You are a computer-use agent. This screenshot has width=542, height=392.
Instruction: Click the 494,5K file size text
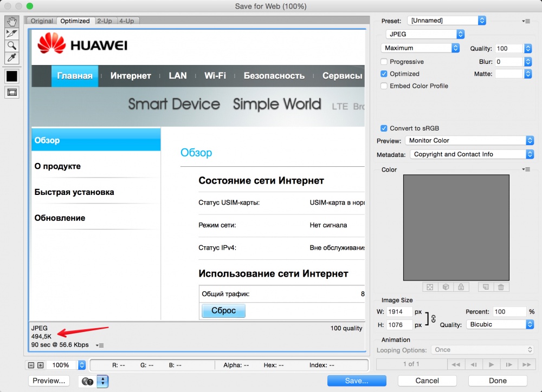point(41,336)
